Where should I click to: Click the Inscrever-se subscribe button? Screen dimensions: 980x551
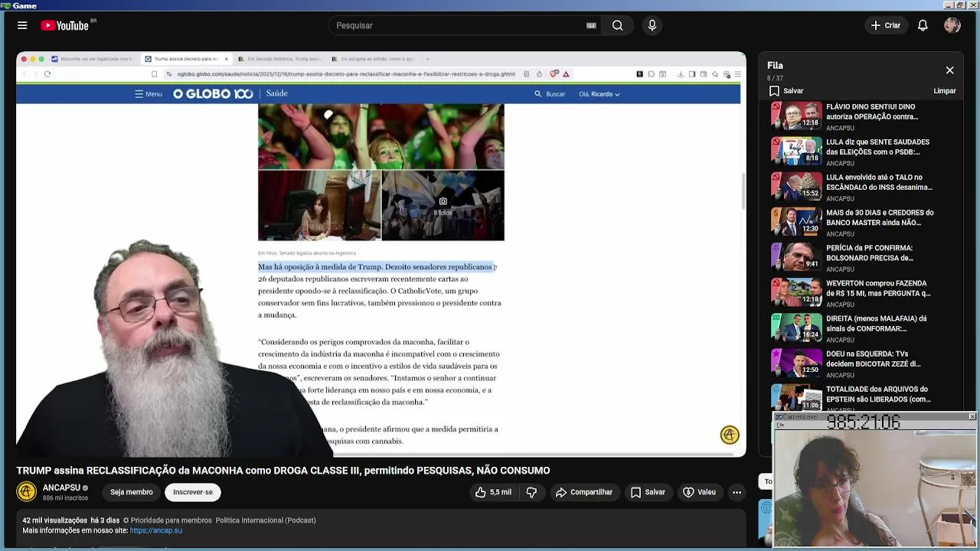[193, 492]
